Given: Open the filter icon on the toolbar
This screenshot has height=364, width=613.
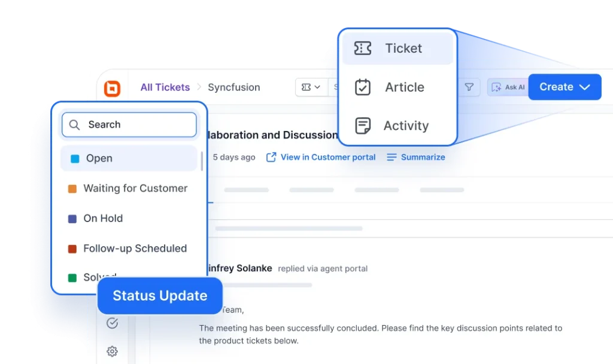Looking at the screenshot, I should click(469, 87).
